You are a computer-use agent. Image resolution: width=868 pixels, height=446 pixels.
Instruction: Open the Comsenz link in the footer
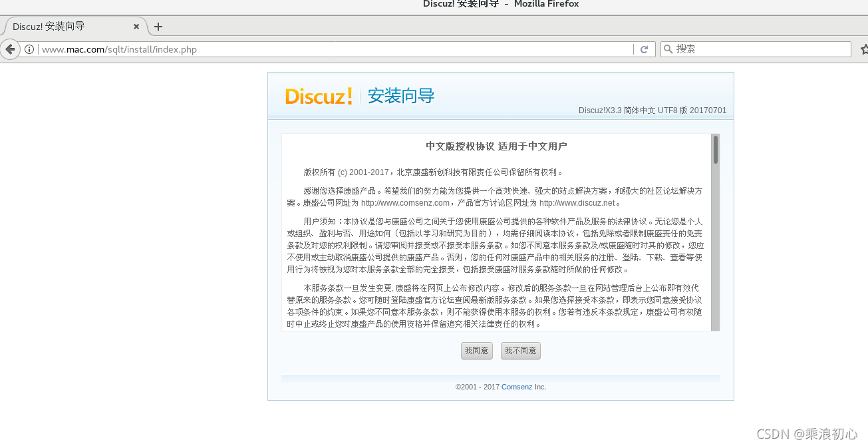pyautogui.click(x=517, y=387)
